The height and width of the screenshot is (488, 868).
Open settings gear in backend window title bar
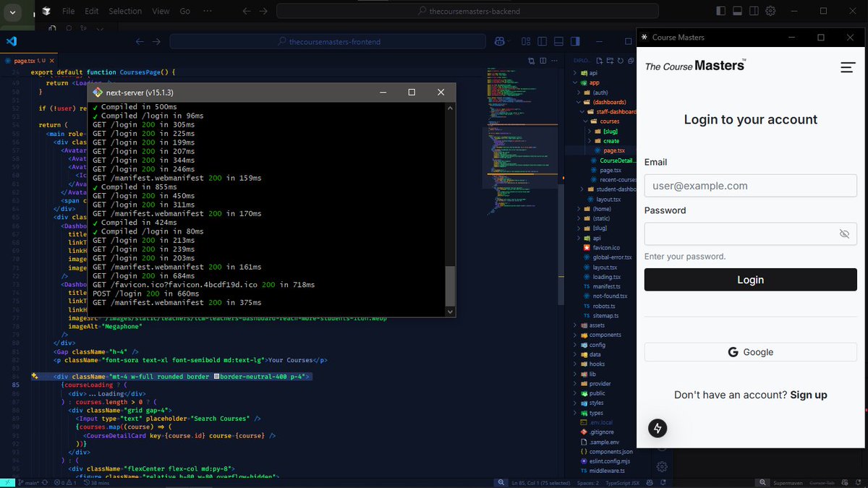771,11
